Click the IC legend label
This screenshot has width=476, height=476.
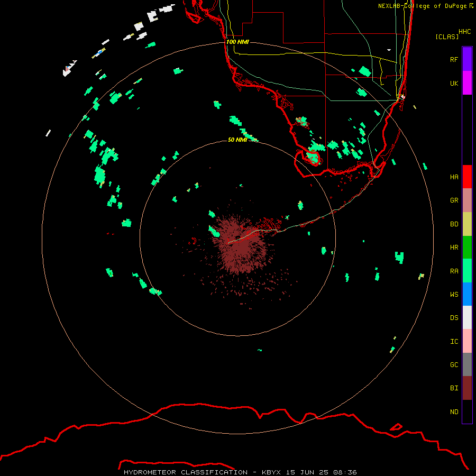(x=454, y=342)
